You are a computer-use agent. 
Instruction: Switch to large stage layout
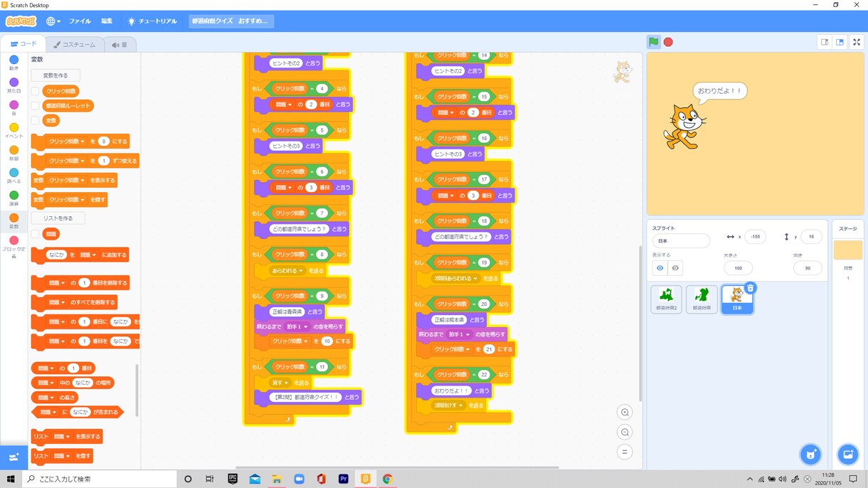click(x=840, y=42)
